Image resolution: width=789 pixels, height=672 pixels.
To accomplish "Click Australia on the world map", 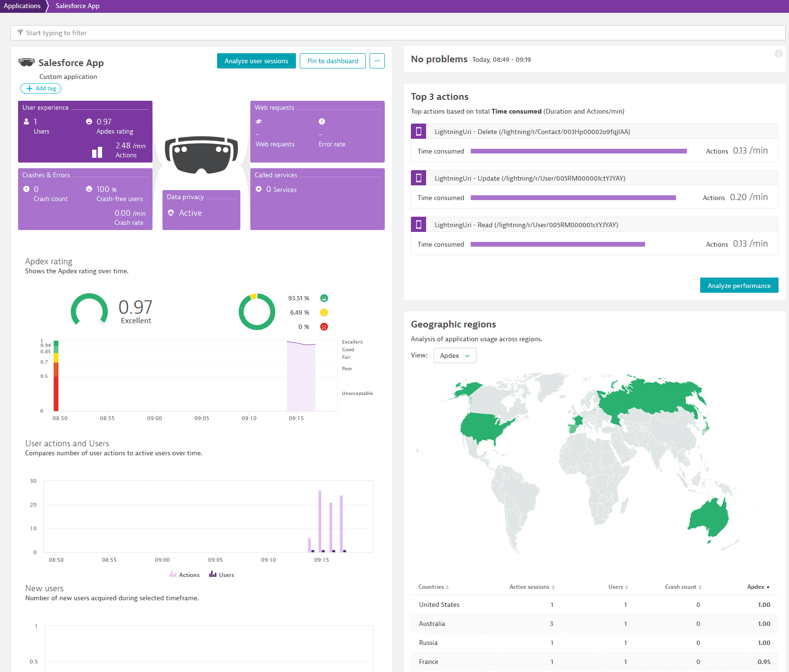I will [x=709, y=518].
